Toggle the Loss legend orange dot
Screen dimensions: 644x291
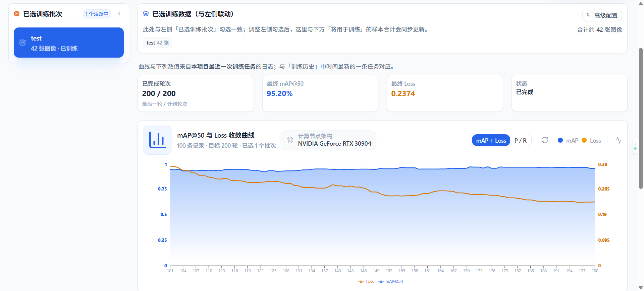584,140
